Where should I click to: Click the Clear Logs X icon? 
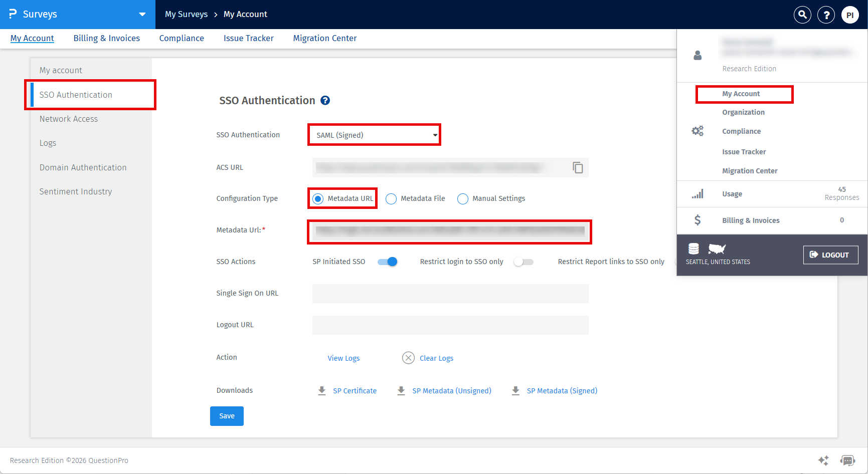coord(408,358)
